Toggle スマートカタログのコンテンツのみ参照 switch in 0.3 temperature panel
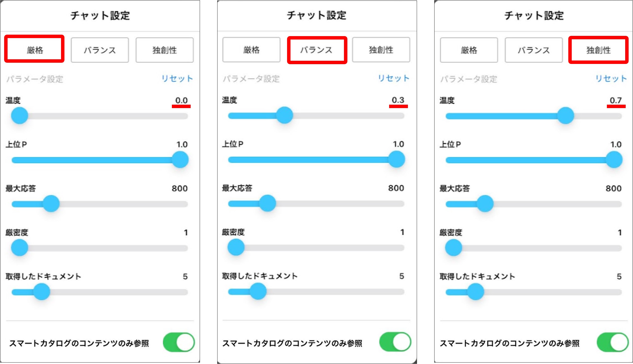Screen dimensions: 633x364 point(395,342)
